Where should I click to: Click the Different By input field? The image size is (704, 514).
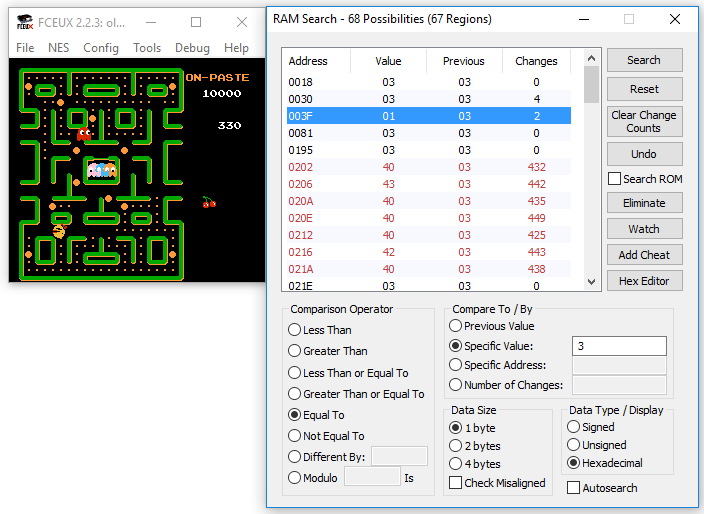399,457
